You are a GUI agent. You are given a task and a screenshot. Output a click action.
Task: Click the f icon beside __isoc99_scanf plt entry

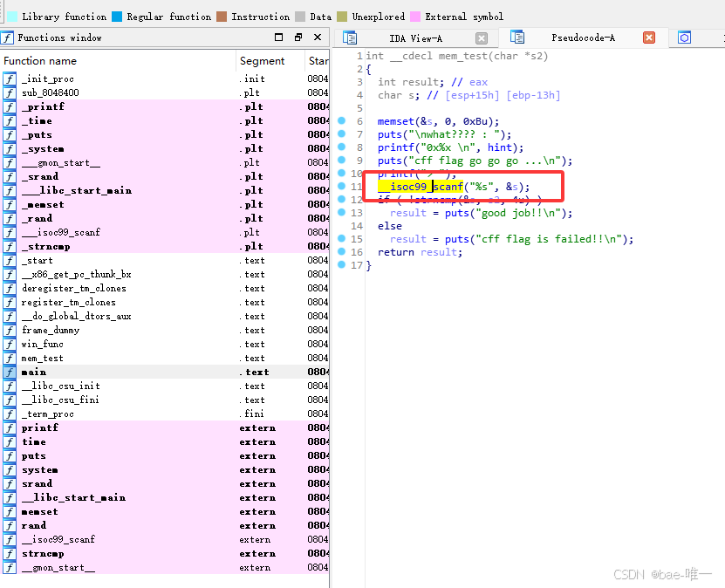tap(9, 232)
